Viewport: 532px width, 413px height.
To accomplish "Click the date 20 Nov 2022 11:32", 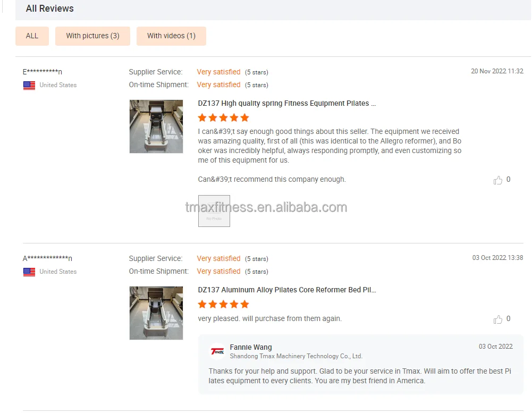I will click(x=497, y=71).
